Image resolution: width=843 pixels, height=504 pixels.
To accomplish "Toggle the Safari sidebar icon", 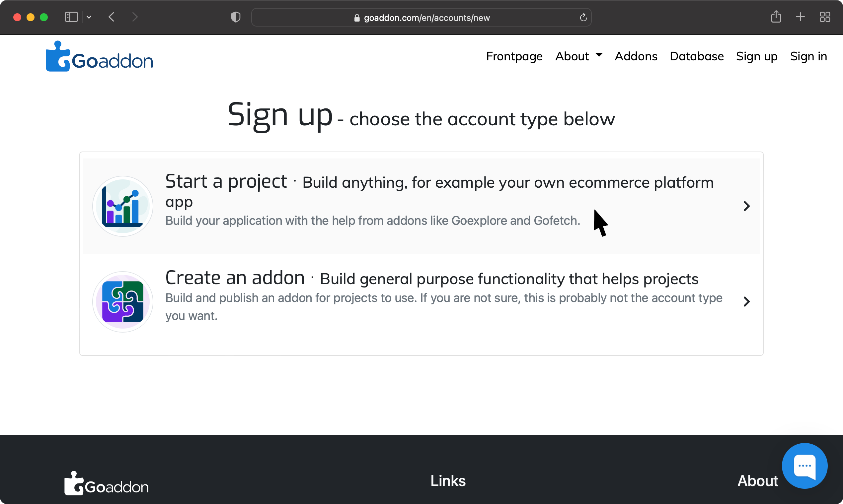I will click(x=71, y=17).
